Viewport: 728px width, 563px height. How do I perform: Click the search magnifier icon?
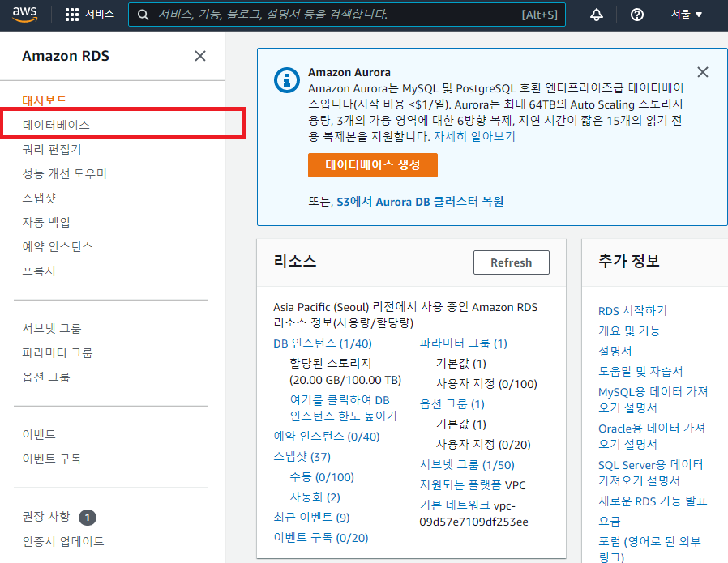click(143, 15)
